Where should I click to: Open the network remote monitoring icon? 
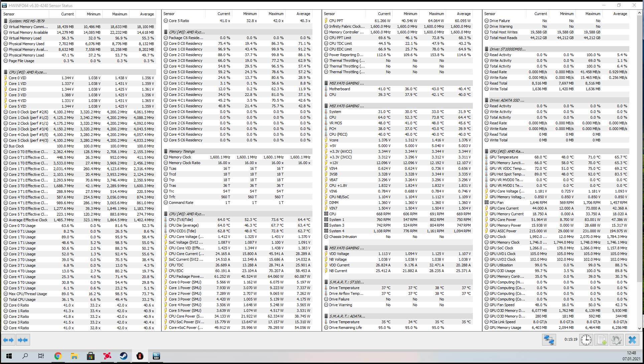click(549, 340)
